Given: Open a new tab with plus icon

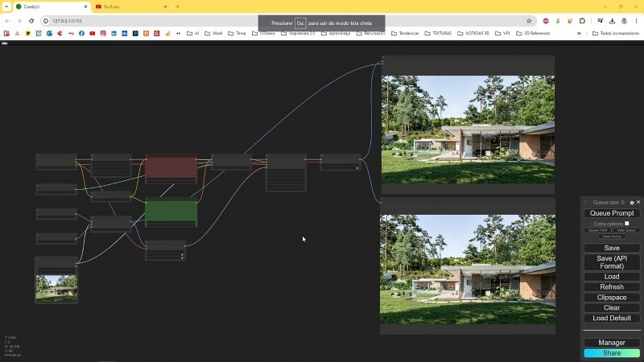Looking at the screenshot, I should 177,6.
